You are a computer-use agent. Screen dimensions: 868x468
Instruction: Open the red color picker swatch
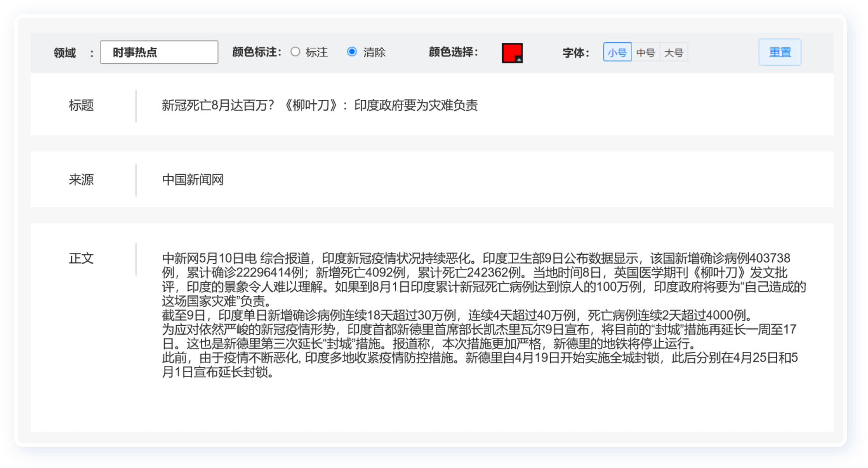point(512,53)
